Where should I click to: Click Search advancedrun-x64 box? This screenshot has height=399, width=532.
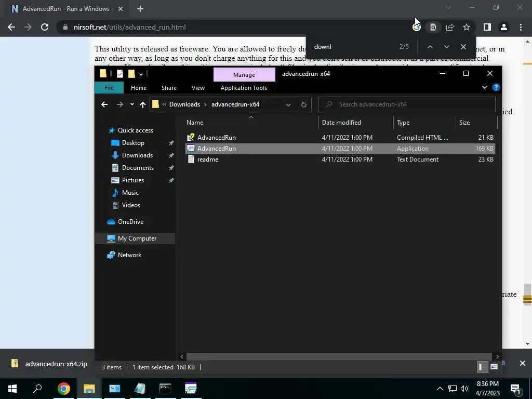406,104
